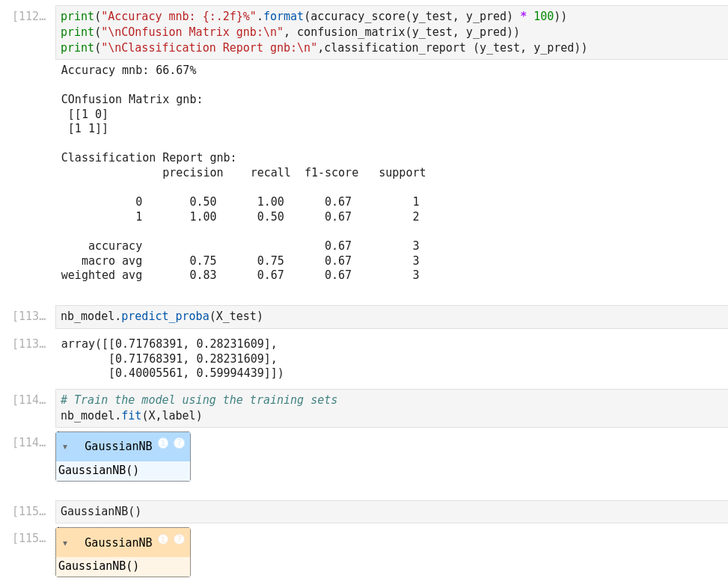728x587 pixels.
Task: Click the confusion_matrix print statement line
Action: [x=290, y=32]
